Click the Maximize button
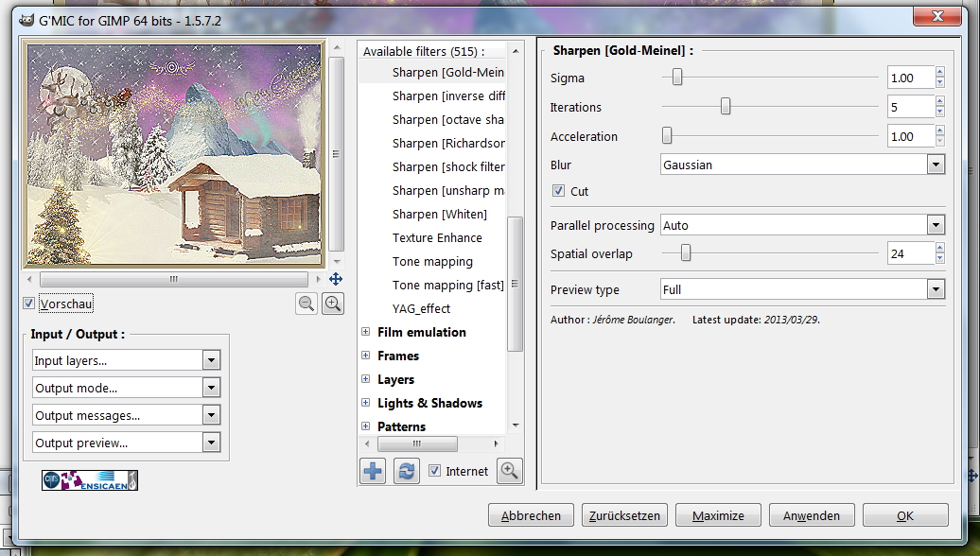Image resolution: width=980 pixels, height=556 pixels. coord(718,515)
